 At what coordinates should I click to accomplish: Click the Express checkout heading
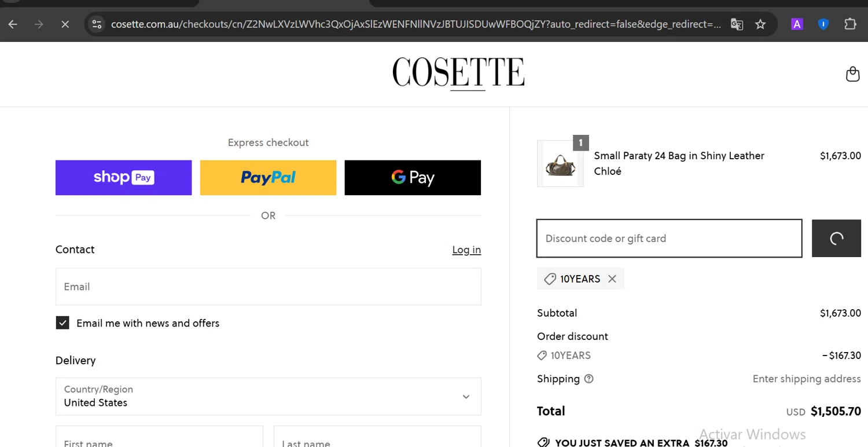point(268,142)
